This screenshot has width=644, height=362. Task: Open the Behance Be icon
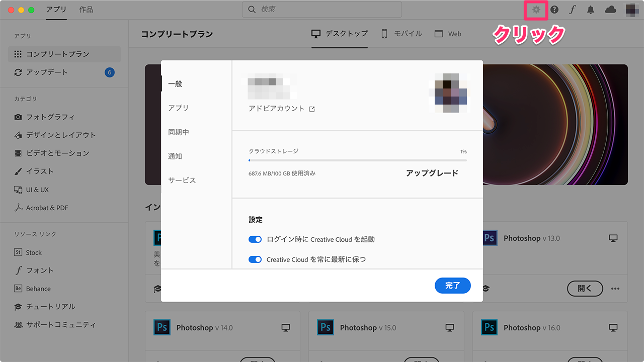pyautogui.click(x=18, y=289)
